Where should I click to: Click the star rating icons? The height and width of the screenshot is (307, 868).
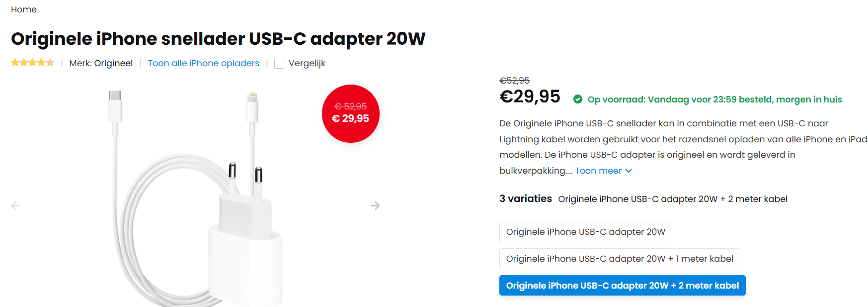(32, 63)
